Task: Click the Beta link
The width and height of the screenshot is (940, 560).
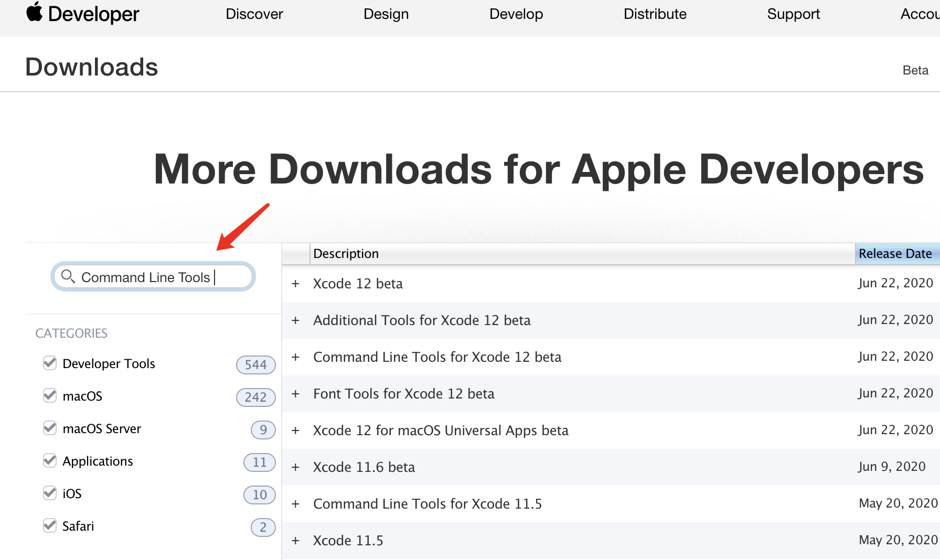Action: [915, 70]
